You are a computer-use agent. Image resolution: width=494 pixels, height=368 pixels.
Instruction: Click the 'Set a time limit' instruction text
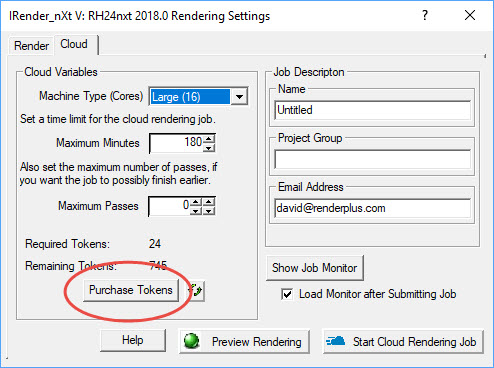[118, 119]
